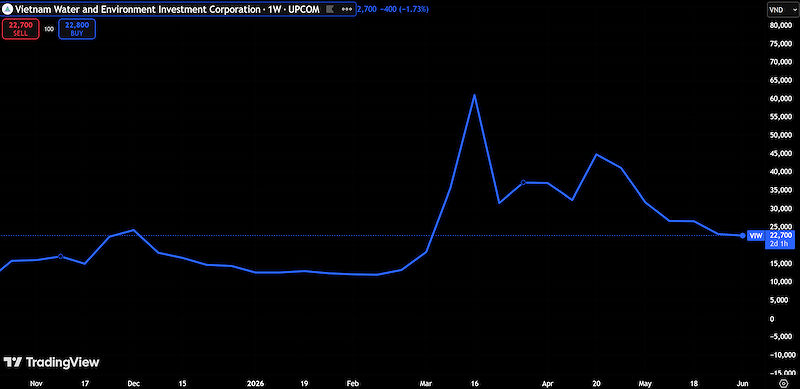800x389 pixels.
Task: Click the Feb label on the time axis
Action: point(353,382)
